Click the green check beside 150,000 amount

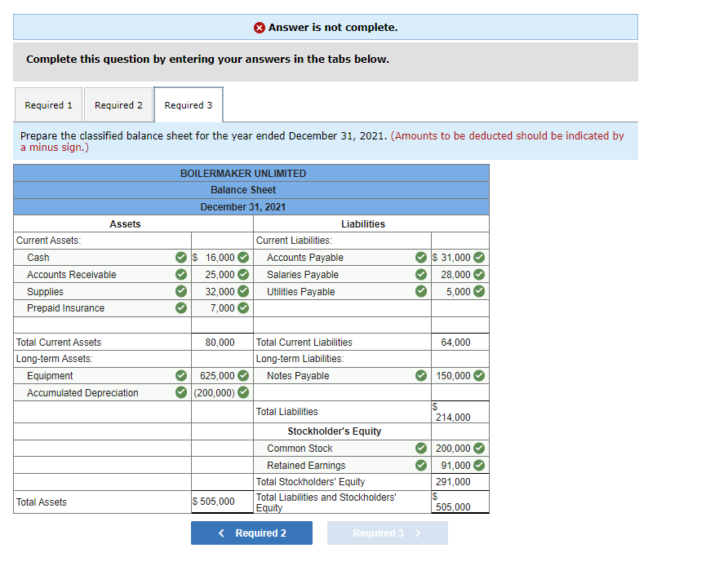pos(479,376)
